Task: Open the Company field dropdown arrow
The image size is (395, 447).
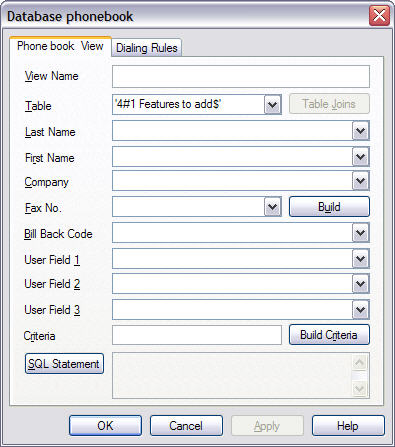Action: coord(361,181)
